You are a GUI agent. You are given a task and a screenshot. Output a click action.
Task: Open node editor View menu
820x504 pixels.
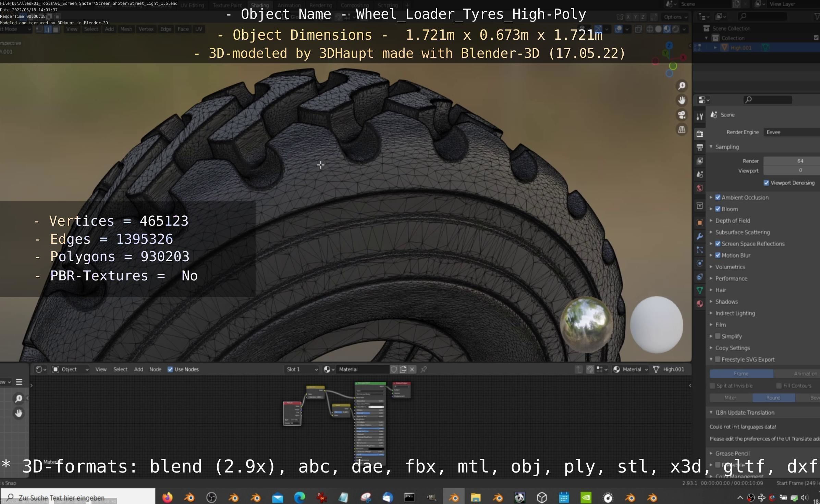(x=101, y=369)
